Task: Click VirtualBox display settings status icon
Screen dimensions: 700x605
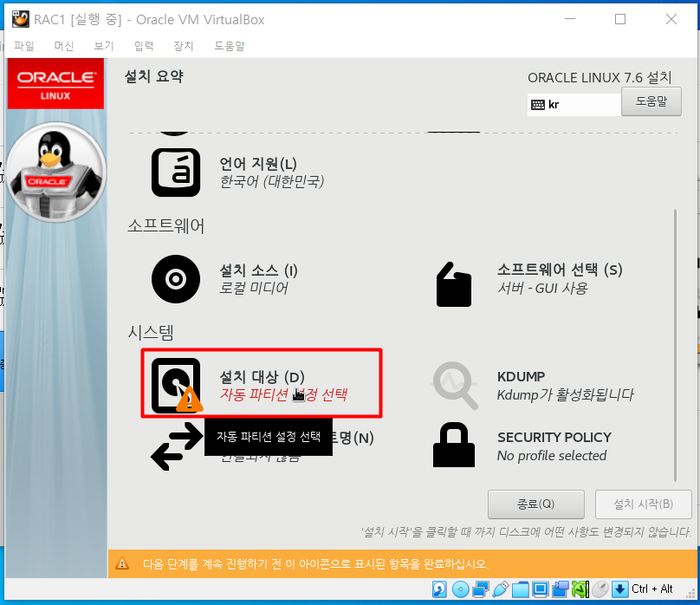Action: [541, 589]
